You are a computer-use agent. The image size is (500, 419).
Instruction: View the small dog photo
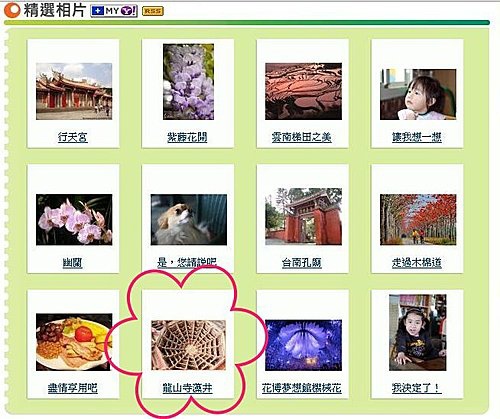(x=189, y=220)
